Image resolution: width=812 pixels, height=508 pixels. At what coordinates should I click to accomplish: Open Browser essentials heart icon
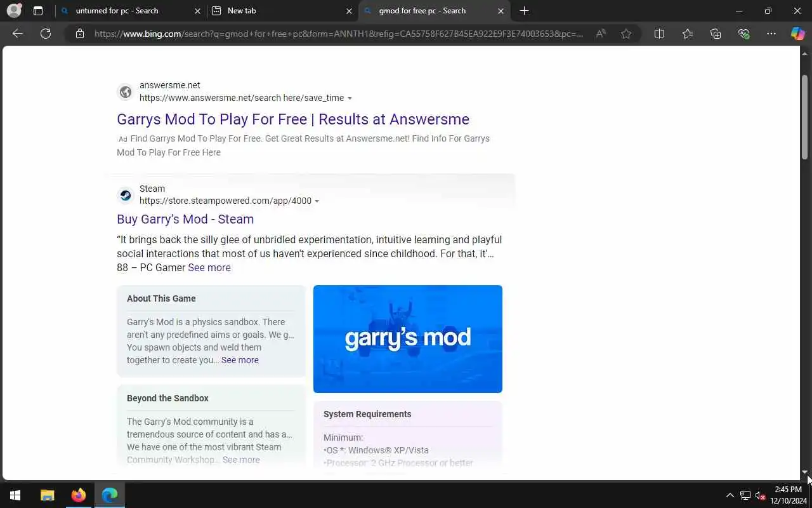(743, 34)
